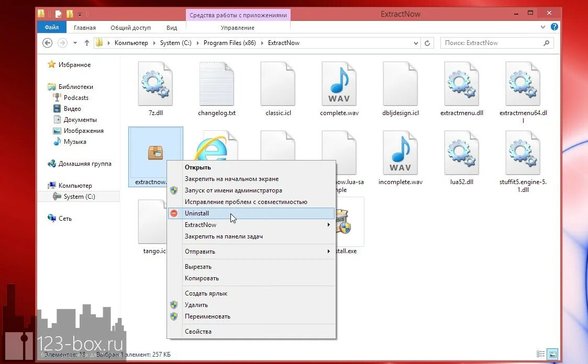The image size is (588, 364).
Task: Select the extractmenu64.dll file icon
Action: tap(523, 84)
